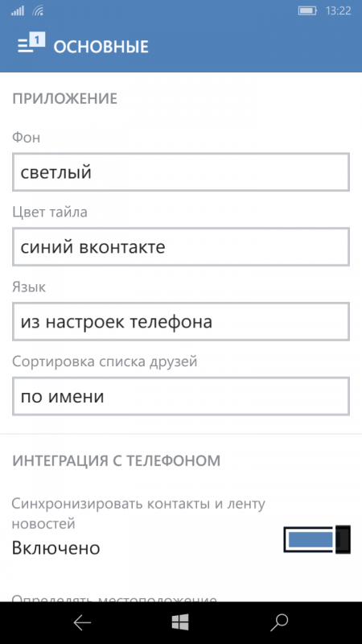Tap the Сортировка списка друзей label
362x644 pixels.
(105, 361)
